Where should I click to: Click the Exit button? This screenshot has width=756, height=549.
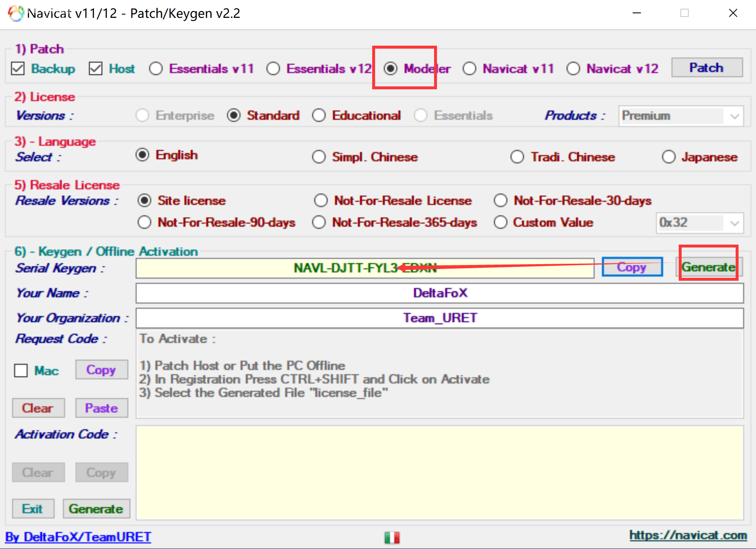[x=33, y=509]
